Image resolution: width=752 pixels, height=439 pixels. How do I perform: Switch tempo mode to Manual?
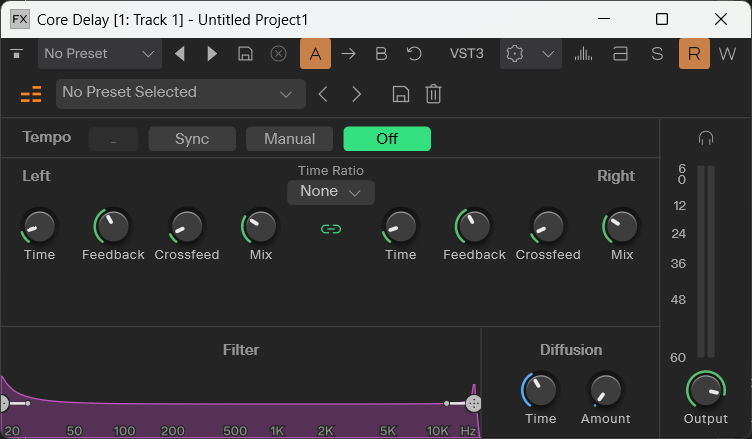[x=290, y=139]
